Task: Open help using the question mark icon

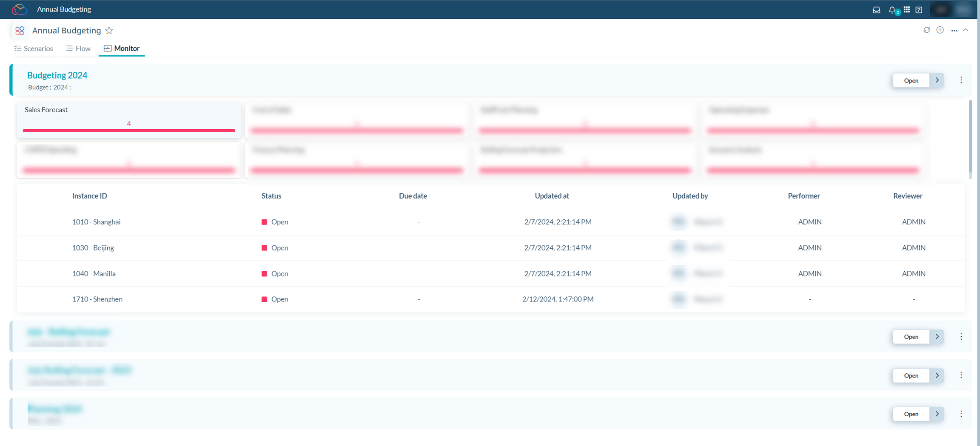Action: click(919, 9)
